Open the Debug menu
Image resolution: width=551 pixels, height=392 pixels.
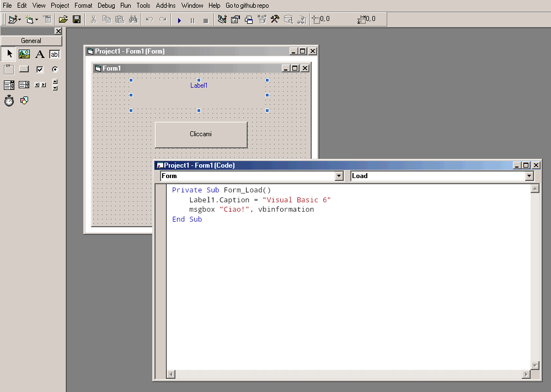coord(106,6)
